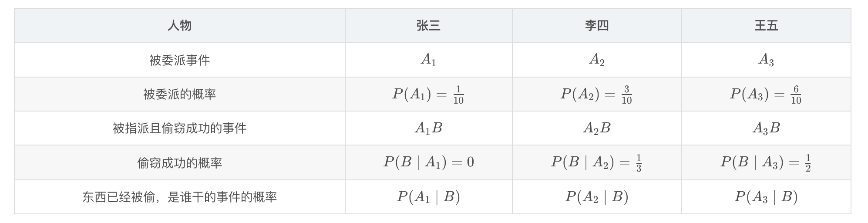Click the 被委派事件 row label
This screenshot has width=868, height=223.
(179, 60)
